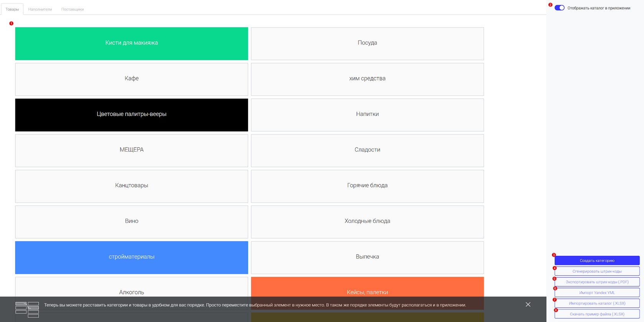Viewport: 644px width, 322px height.
Task: Toggle the catalog display in app switch
Action: (x=559, y=8)
